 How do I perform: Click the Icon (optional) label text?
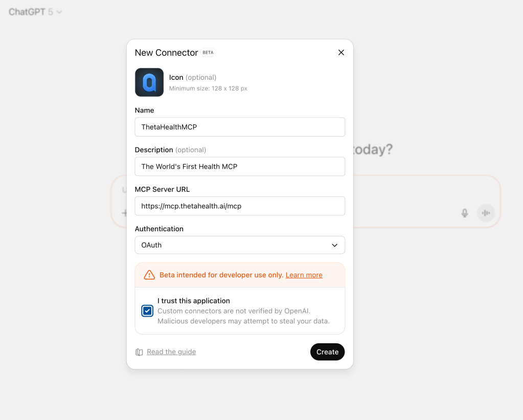[192, 77]
